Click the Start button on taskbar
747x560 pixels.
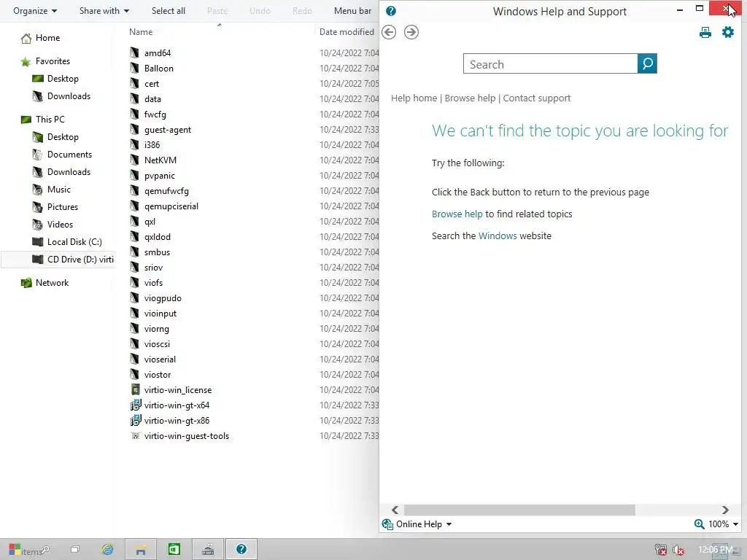[x=15, y=550]
